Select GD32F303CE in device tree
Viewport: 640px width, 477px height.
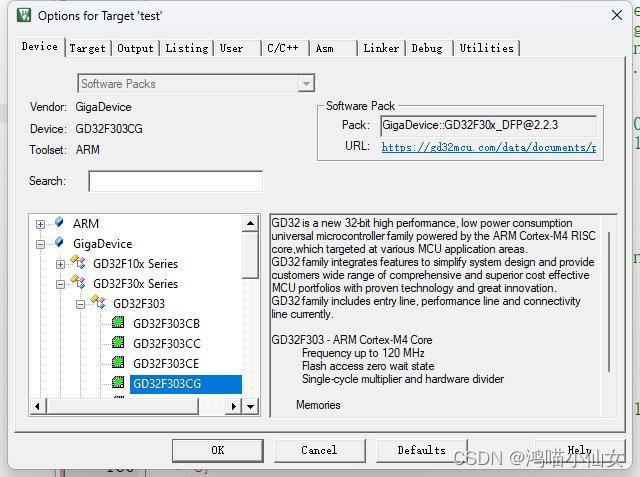(166, 364)
